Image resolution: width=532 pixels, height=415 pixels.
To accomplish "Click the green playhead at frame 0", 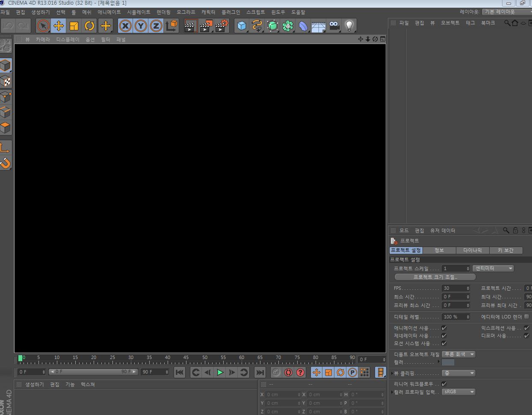I will [x=21, y=358].
